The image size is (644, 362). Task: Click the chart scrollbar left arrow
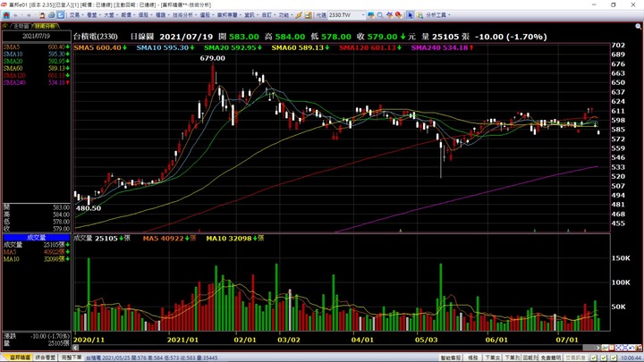pyautogui.click(x=75, y=348)
